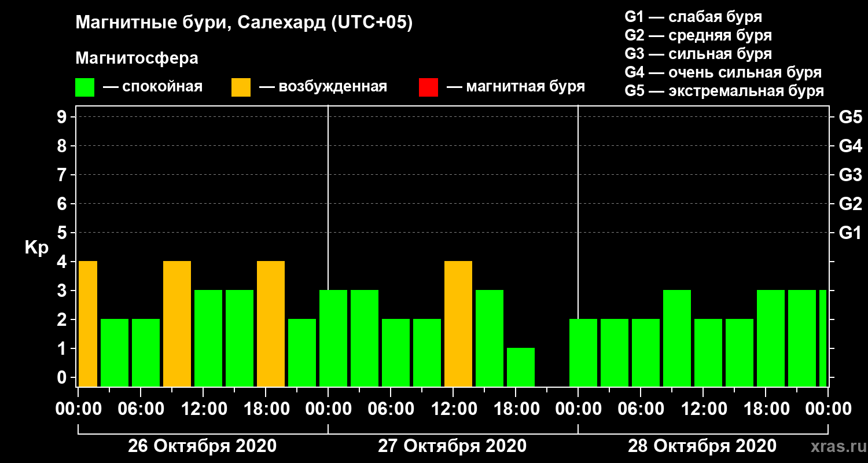Screen dimensions: 868x463
Task: Click the '12:00' time label for 27 October
Action: pos(453,409)
